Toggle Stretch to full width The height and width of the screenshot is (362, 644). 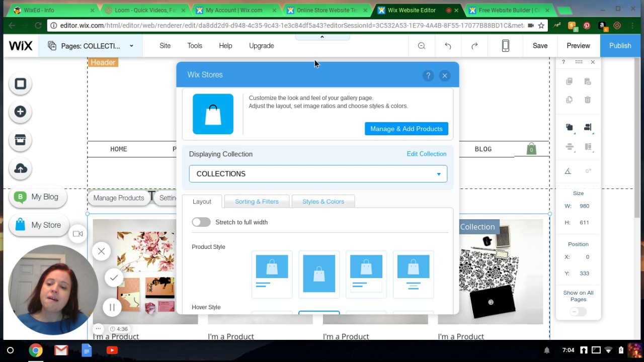pyautogui.click(x=201, y=222)
